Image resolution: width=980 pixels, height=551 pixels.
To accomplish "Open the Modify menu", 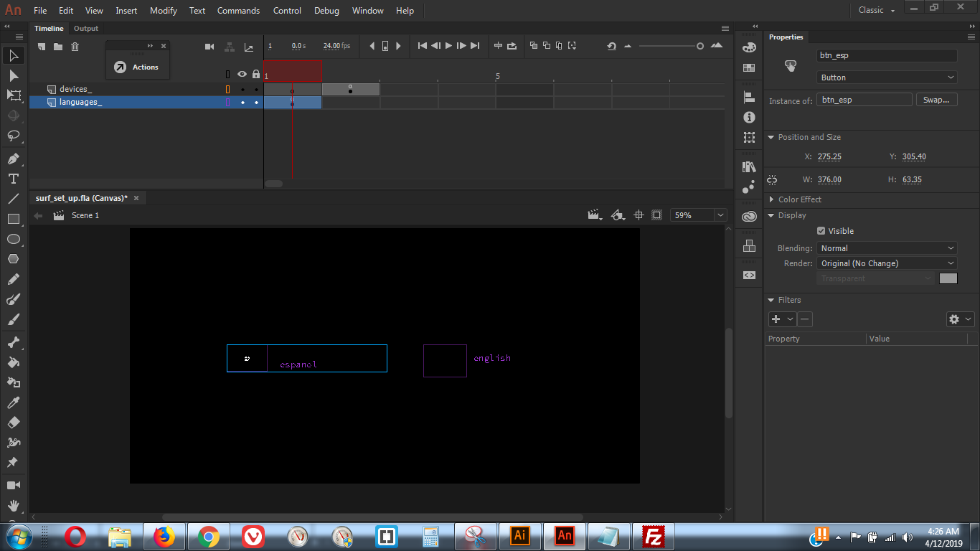I will click(x=164, y=11).
